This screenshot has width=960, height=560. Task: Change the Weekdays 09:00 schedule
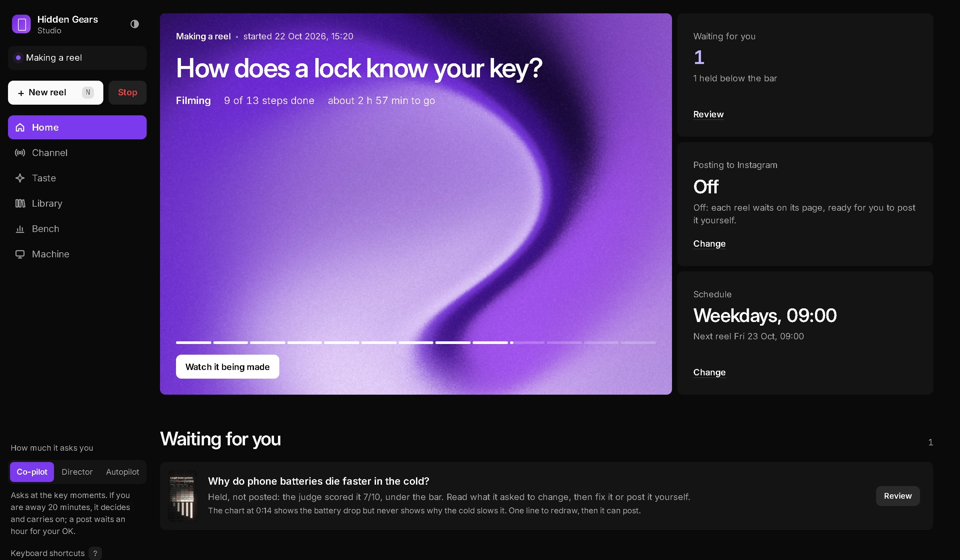(709, 373)
